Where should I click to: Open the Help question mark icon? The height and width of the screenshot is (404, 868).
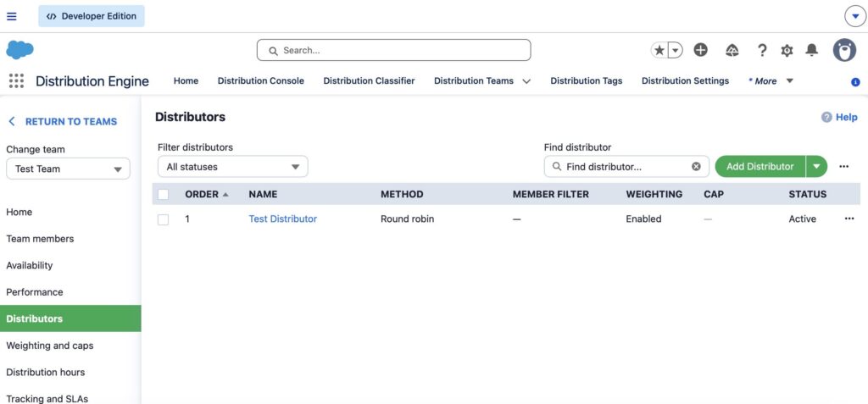(762, 50)
